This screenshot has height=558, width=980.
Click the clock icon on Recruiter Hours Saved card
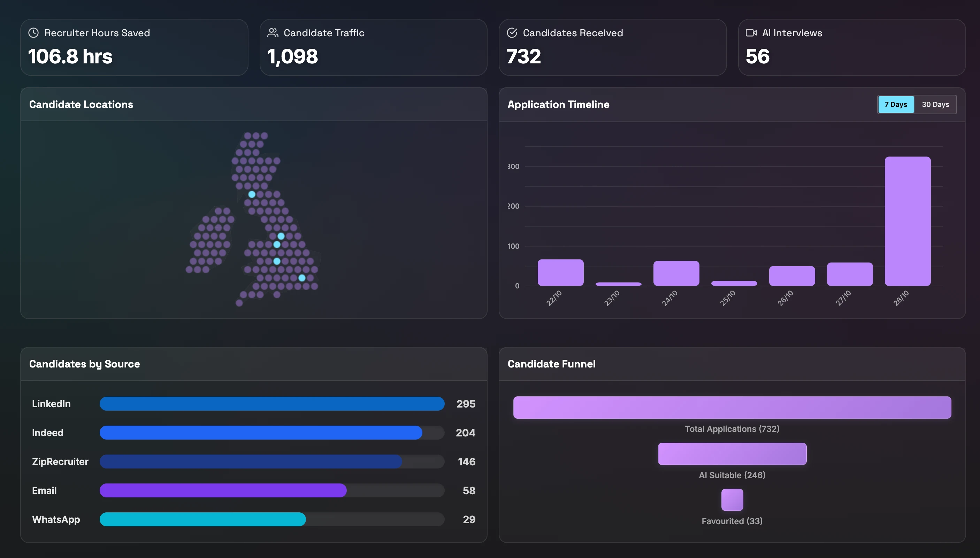(x=33, y=33)
